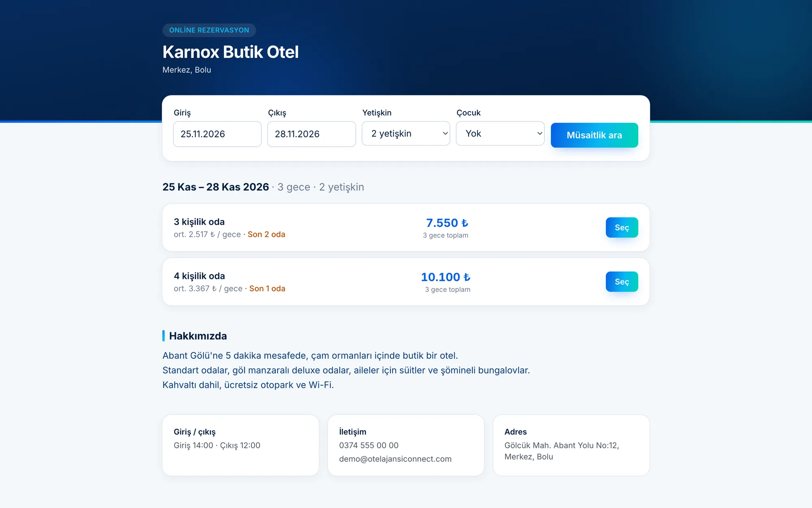Click the phone number 0374 555 00 00
812x508 pixels.
coord(369,445)
